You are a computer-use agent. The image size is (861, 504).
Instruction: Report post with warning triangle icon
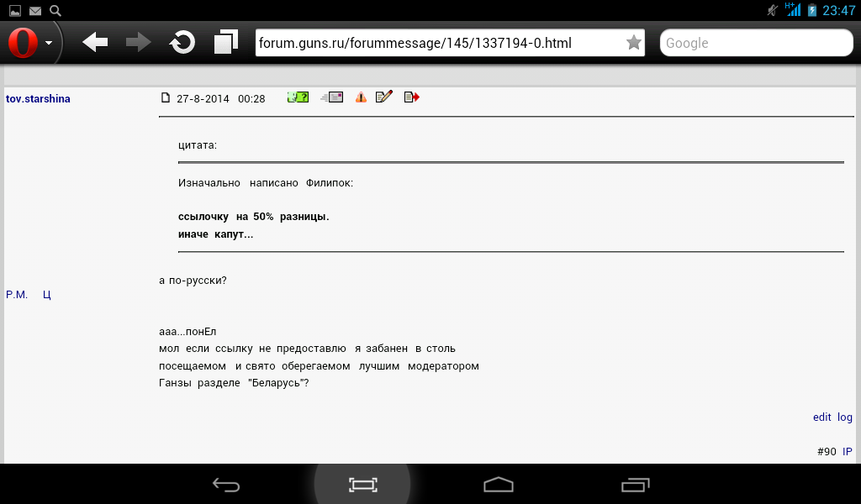point(361,97)
